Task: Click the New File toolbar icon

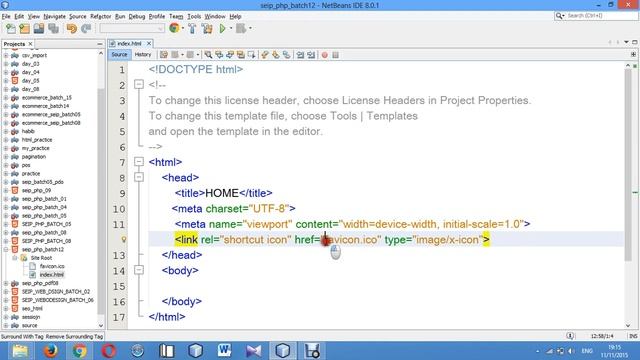Action: coord(11,28)
